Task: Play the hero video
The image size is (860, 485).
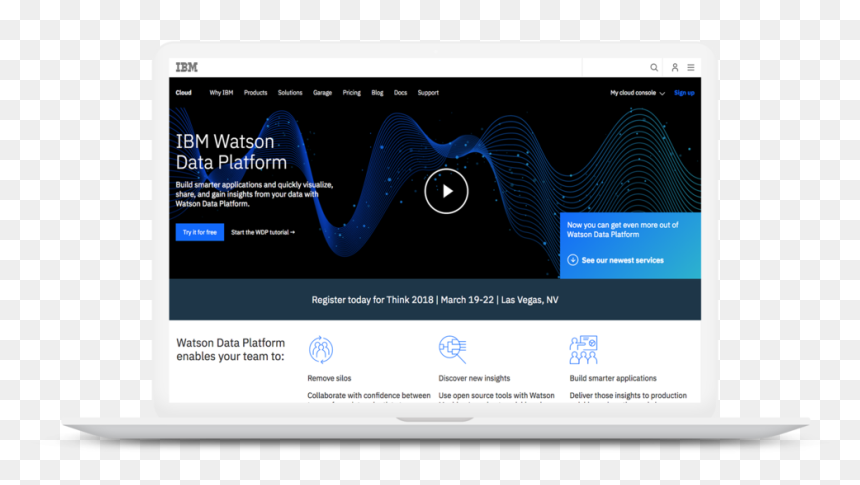Action: click(x=446, y=191)
